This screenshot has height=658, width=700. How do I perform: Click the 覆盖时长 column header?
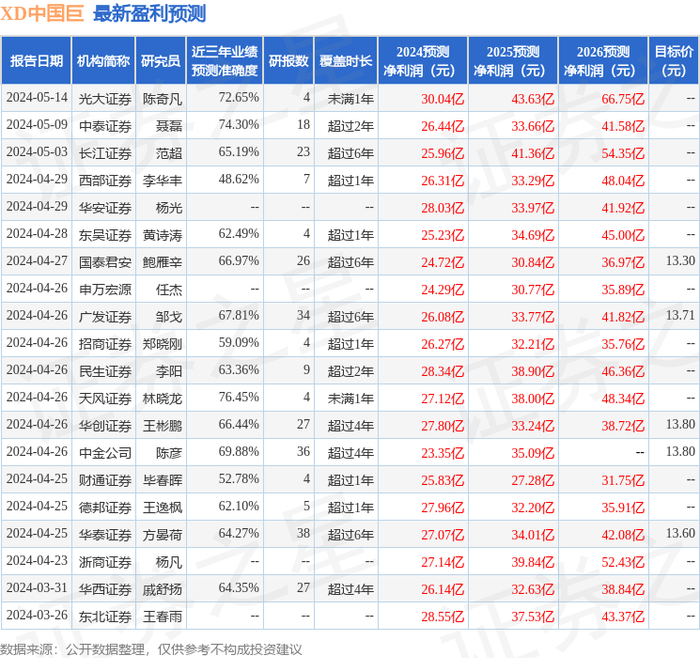[346, 61]
